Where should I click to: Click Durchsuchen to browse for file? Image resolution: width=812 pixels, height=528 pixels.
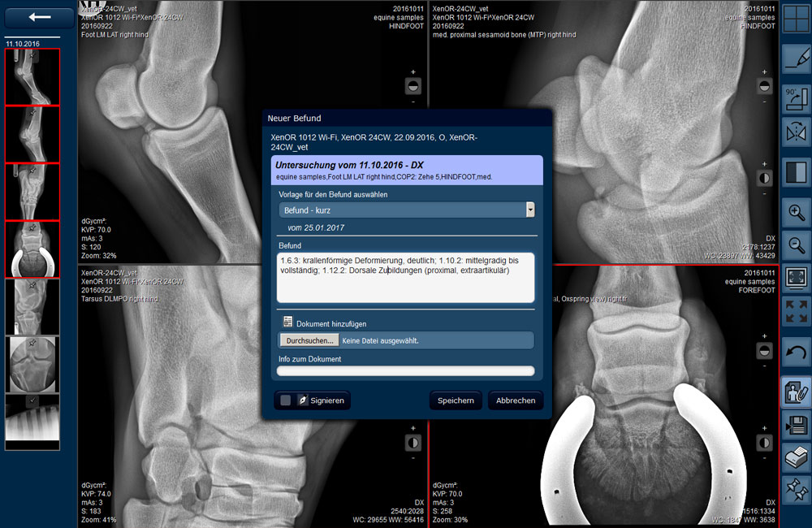tap(309, 340)
